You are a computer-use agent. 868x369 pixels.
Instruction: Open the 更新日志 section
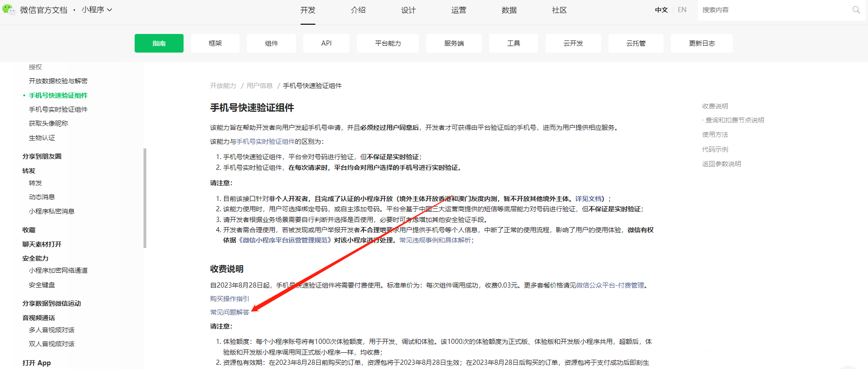702,43
